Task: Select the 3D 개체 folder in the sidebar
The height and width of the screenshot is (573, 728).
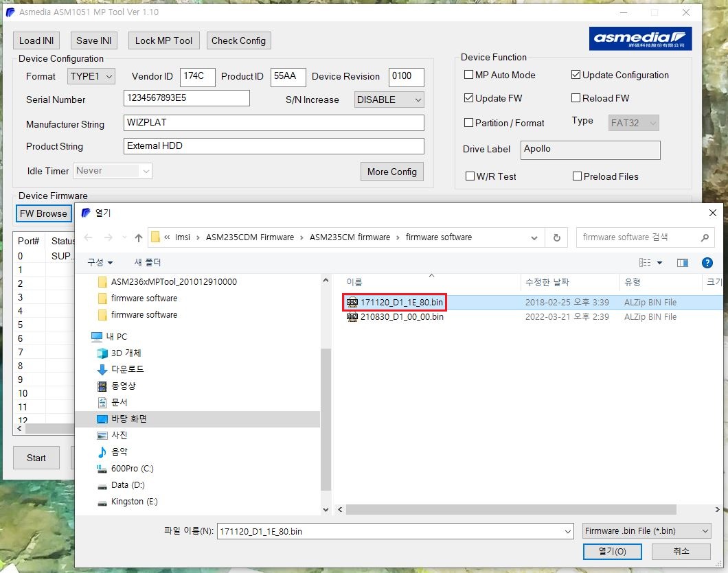Action: point(119,353)
